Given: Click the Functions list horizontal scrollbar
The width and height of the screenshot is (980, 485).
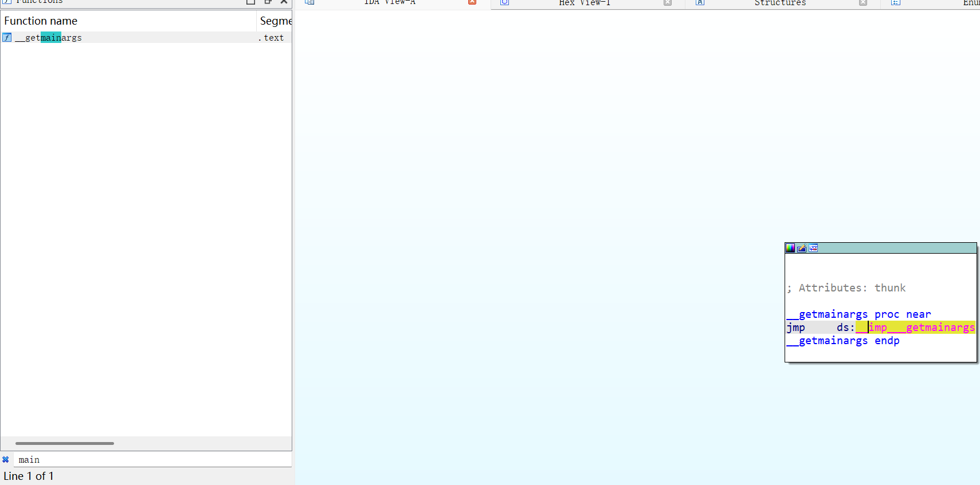Looking at the screenshot, I should point(65,443).
